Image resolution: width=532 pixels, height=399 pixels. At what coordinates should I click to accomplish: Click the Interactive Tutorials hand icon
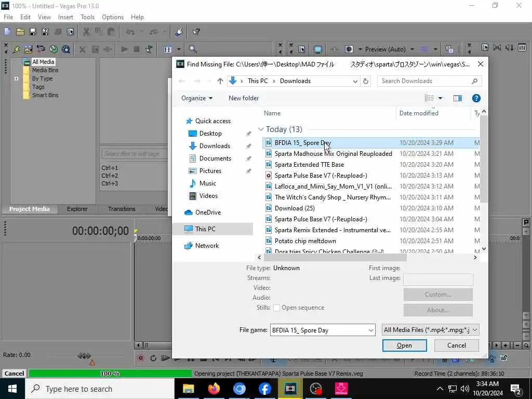[x=179, y=32]
